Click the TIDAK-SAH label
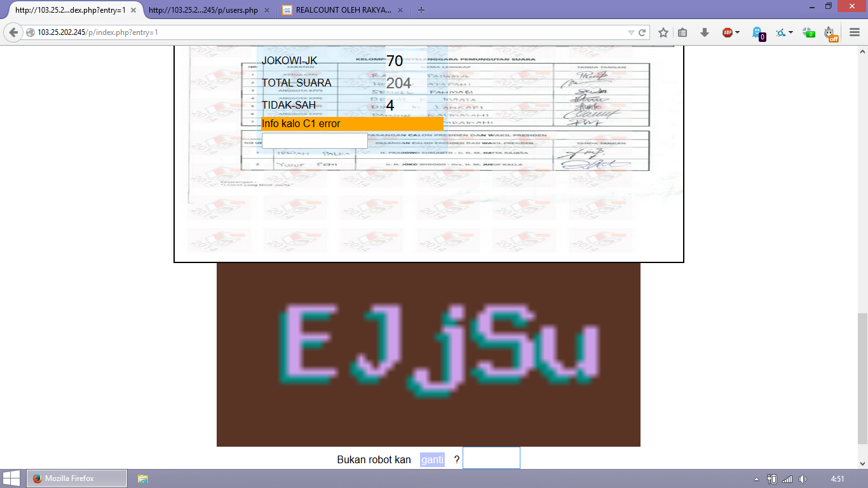Screen dimensions: 868x488 tap(288, 105)
